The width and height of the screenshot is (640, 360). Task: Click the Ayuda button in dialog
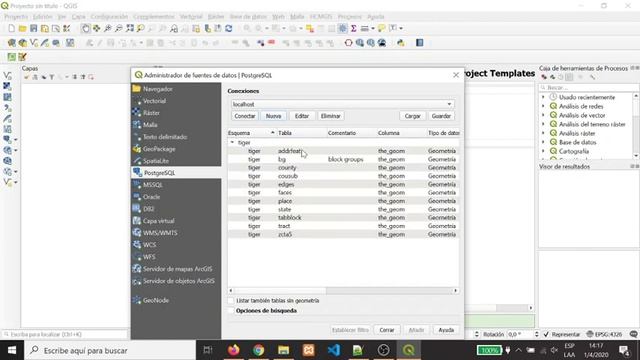point(446,330)
